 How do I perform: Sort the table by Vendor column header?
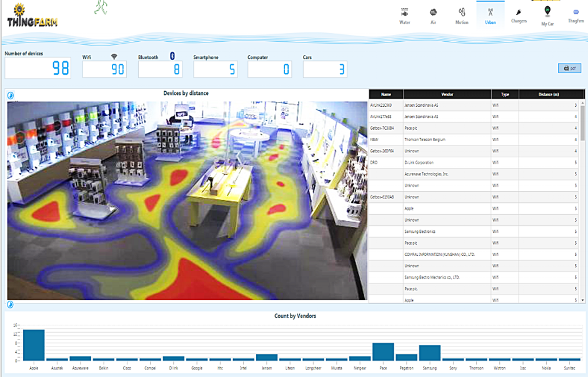tap(447, 94)
